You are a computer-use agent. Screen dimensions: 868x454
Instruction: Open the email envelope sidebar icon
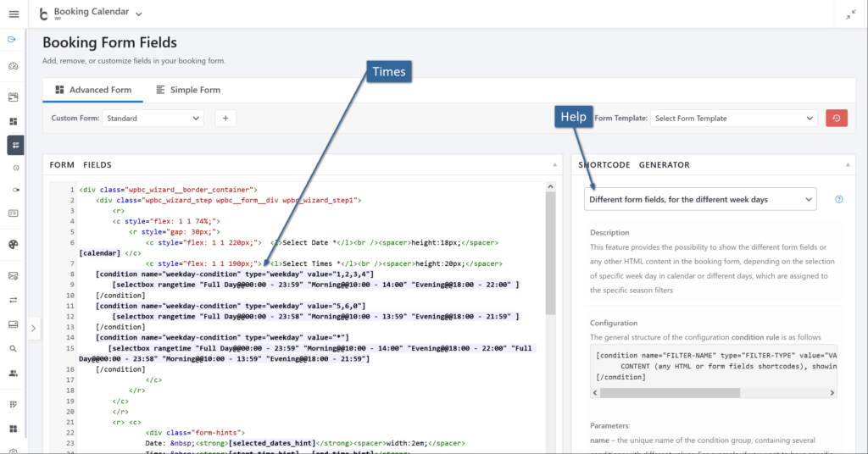[x=14, y=276]
